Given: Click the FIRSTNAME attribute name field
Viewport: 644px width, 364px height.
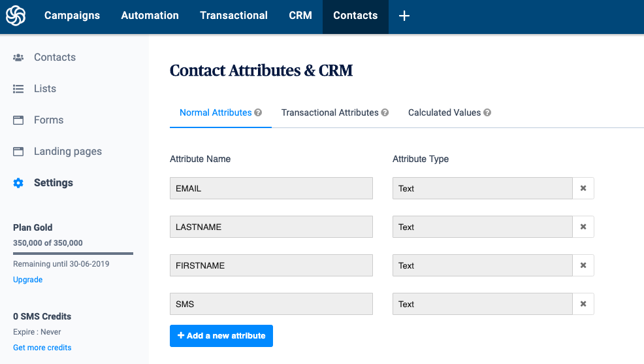Looking at the screenshot, I should tap(271, 265).
